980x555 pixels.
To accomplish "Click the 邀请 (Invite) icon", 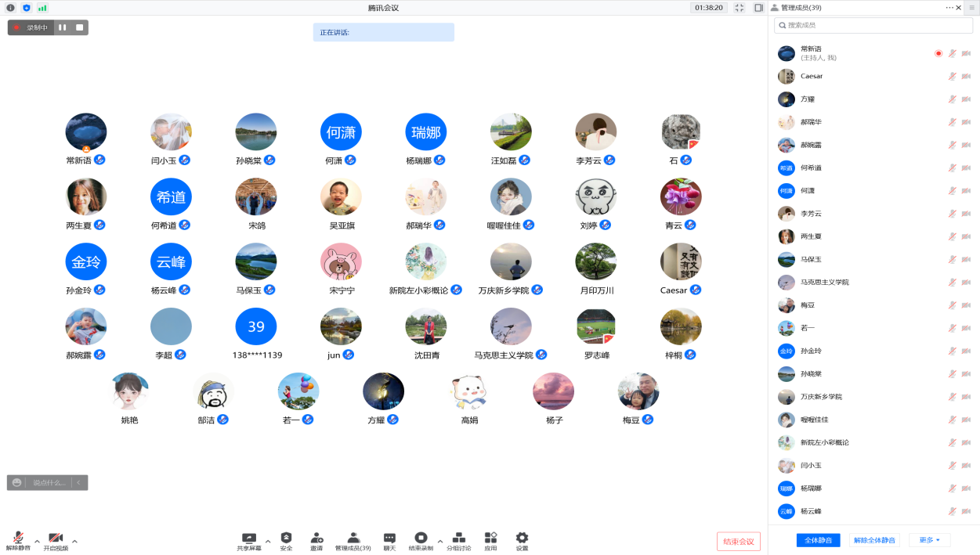I will [316, 541].
